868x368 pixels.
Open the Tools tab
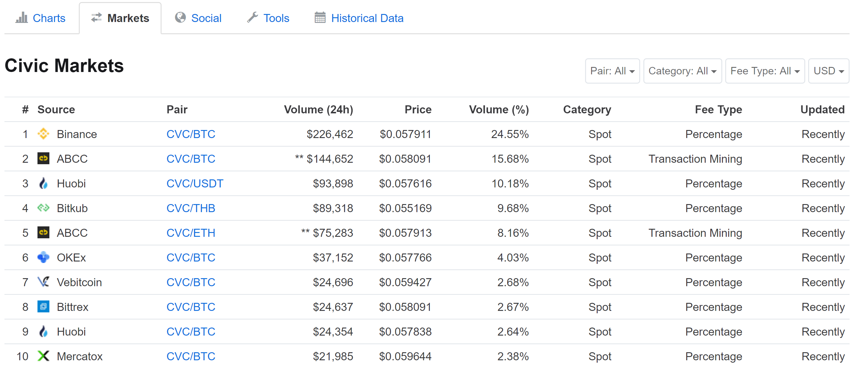point(268,18)
